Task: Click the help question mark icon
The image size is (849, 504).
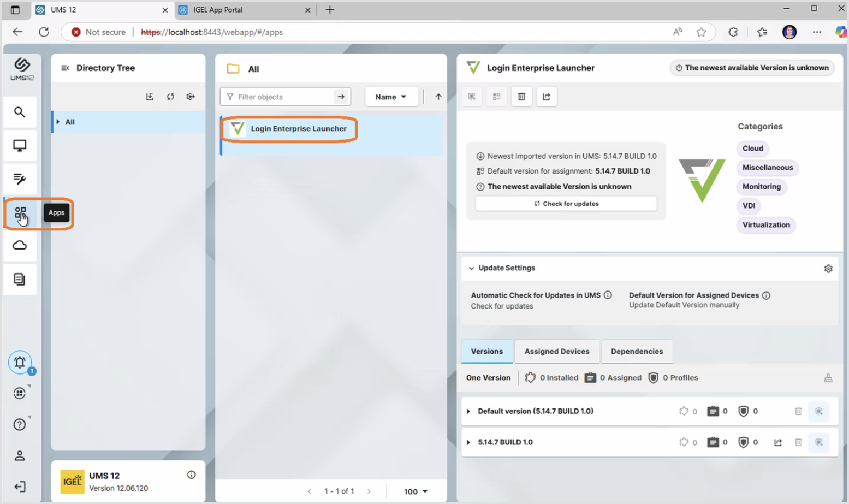Action: click(20, 424)
